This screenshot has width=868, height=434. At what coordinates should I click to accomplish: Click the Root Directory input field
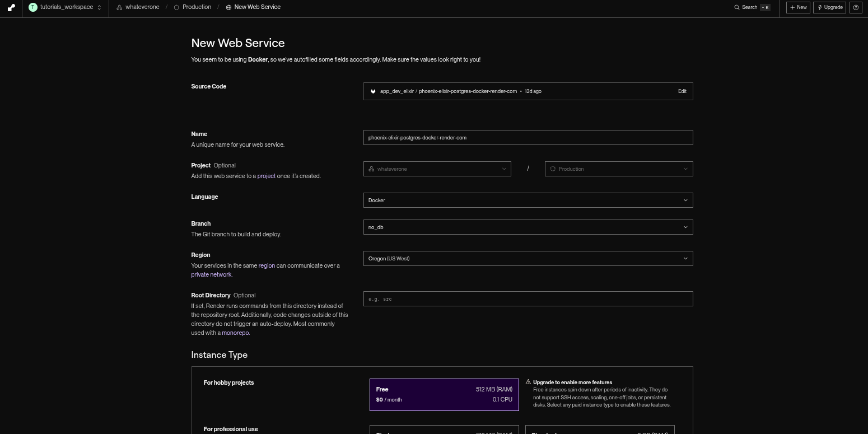(x=528, y=298)
